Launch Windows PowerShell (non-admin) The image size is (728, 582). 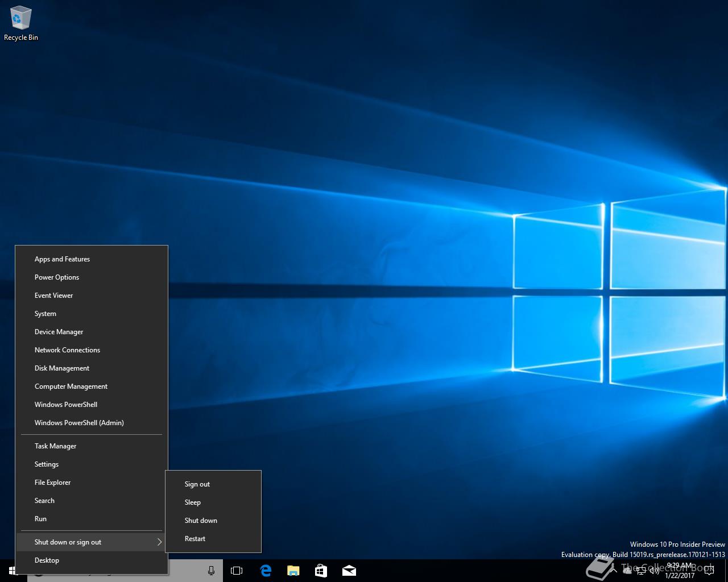pyautogui.click(x=92, y=405)
